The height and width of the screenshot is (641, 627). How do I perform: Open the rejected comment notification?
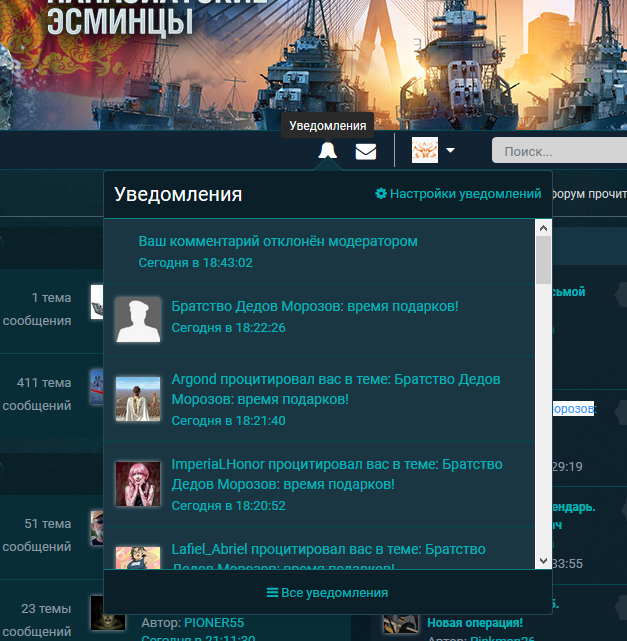319,251
